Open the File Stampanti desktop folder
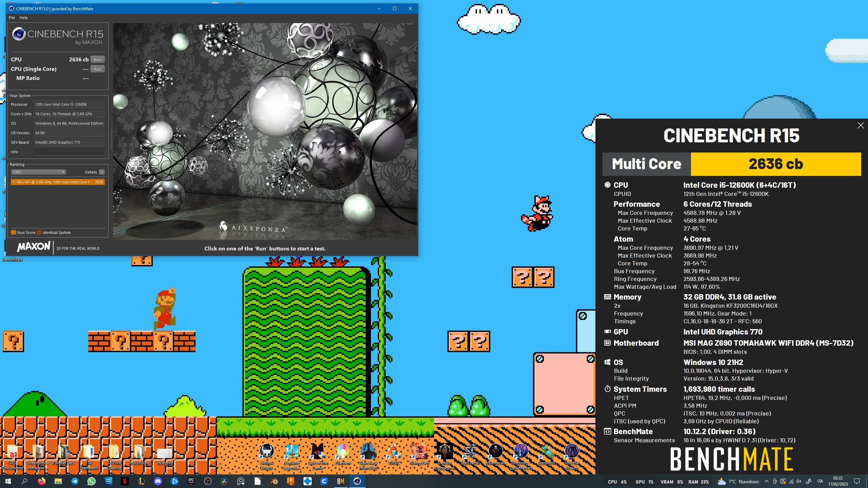Screen dimensions: 868x488 (x=88, y=457)
